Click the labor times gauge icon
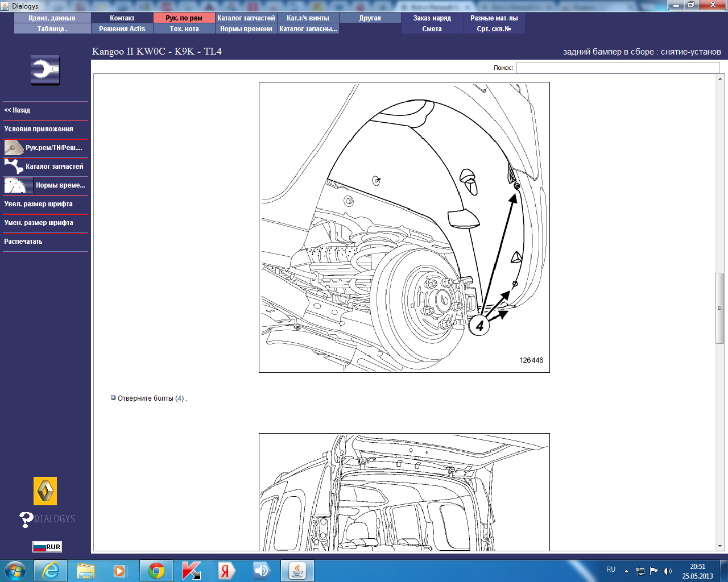Viewport: 728px width, 582px height. [18, 185]
